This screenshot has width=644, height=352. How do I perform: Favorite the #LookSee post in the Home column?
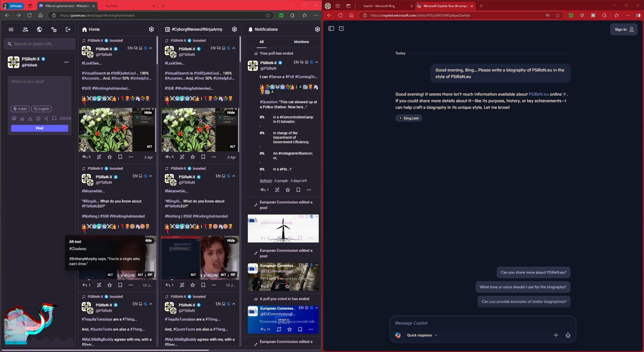tap(110, 157)
